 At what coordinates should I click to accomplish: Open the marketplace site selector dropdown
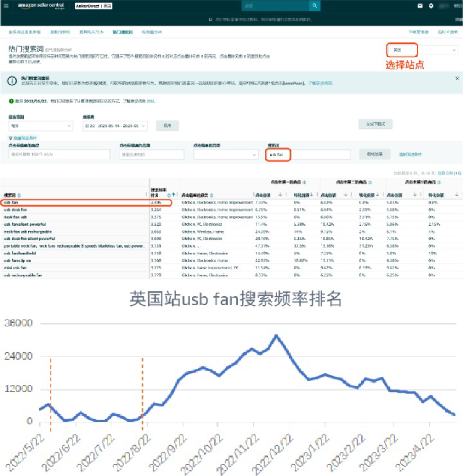pyautogui.click(x=422, y=50)
